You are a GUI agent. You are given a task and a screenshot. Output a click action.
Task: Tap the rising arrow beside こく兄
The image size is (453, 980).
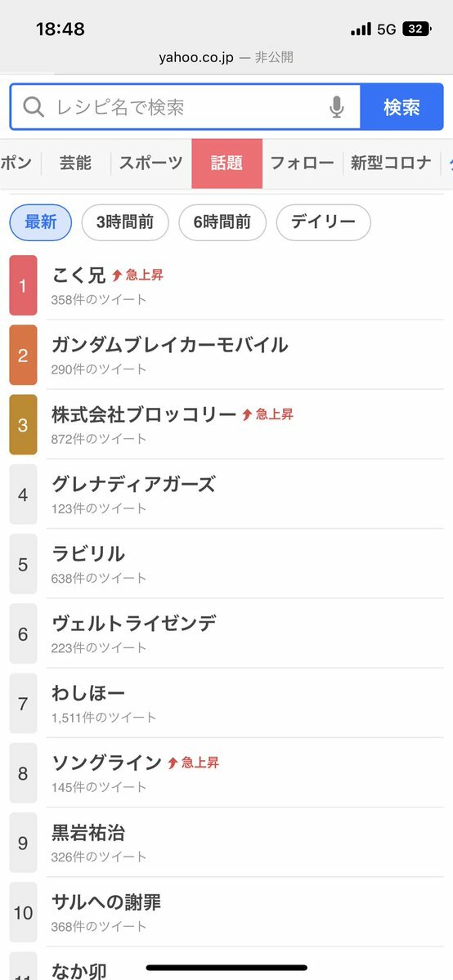point(117,275)
